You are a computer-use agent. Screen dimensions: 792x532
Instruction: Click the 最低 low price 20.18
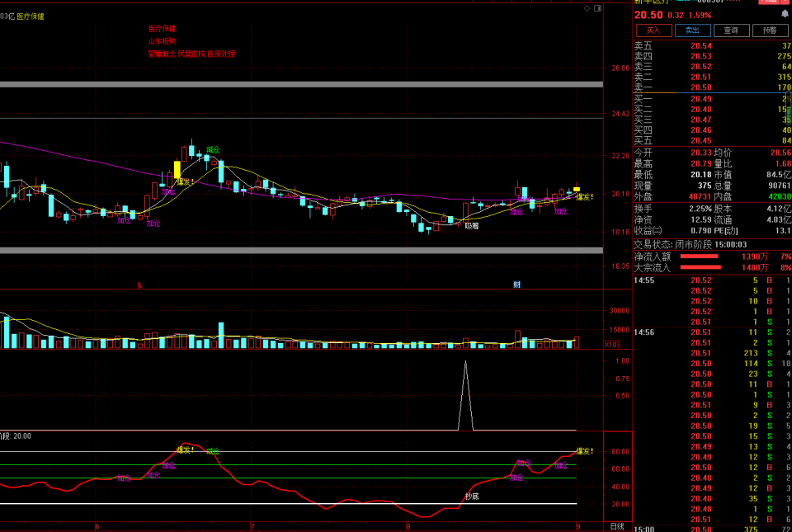(701, 175)
